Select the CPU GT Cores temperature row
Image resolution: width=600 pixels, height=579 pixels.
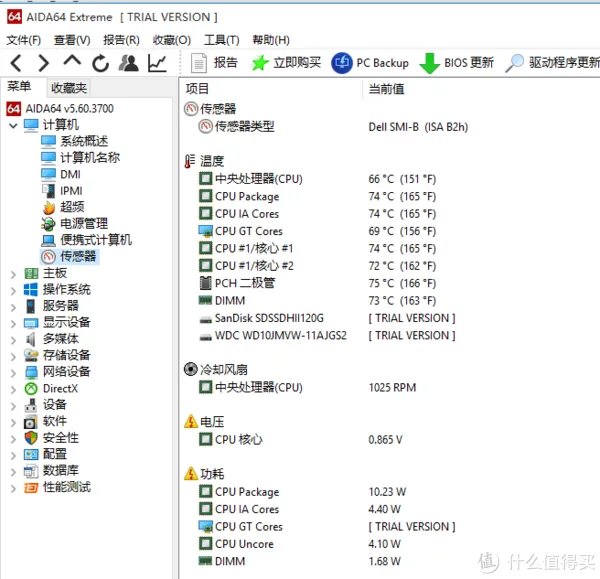click(x=318, y=231)
